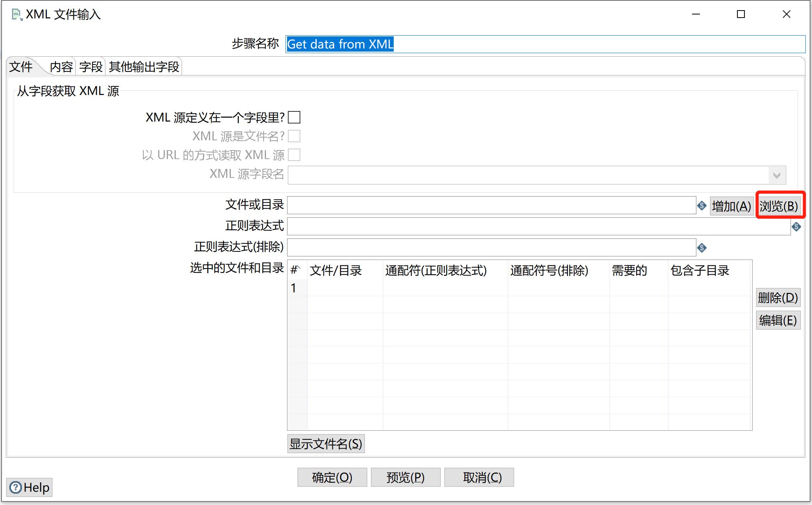The width and height of the screenshot is (812, 505).
Task: Switch to the 内容 tab
Action: tap(61, 67)
